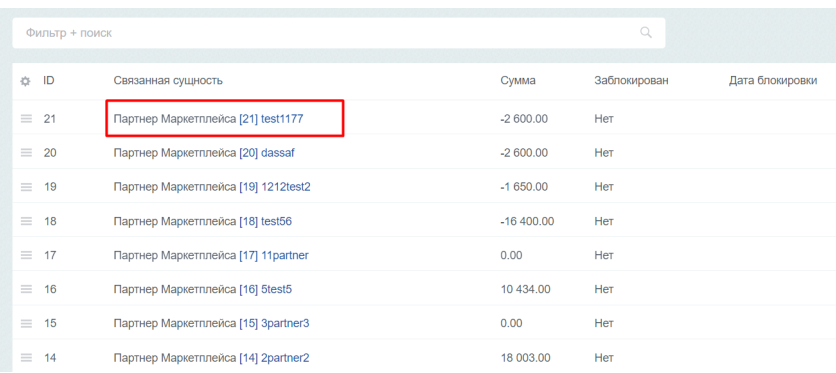Click ID cell 15
The width and height of the screenshot is (836, 373).
click(x=50, y=323)
